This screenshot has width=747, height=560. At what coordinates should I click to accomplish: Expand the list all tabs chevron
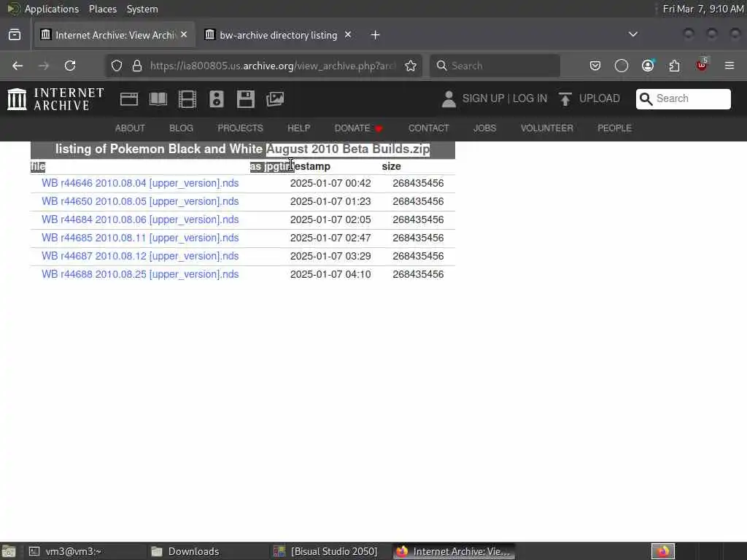click(633, 34)
